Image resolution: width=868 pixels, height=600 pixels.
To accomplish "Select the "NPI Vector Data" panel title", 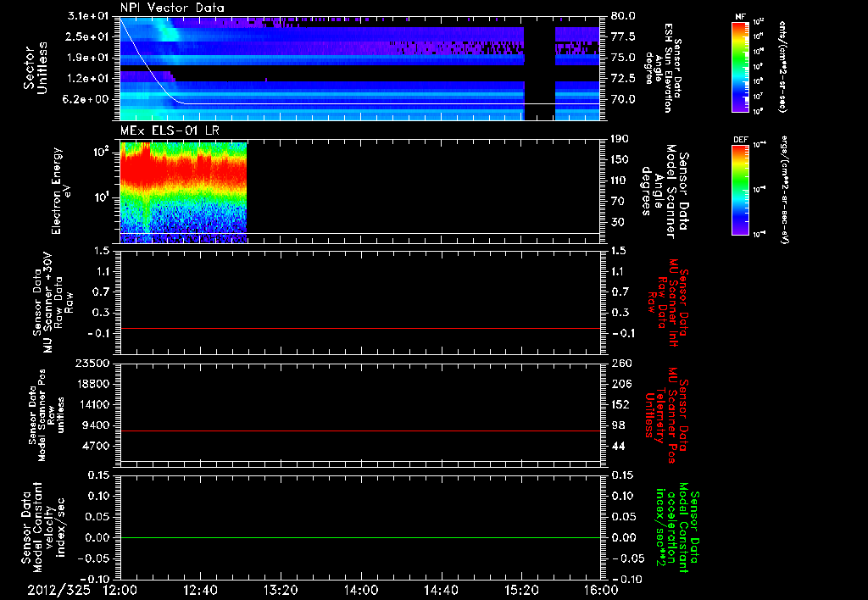I will tap(172, 8).
